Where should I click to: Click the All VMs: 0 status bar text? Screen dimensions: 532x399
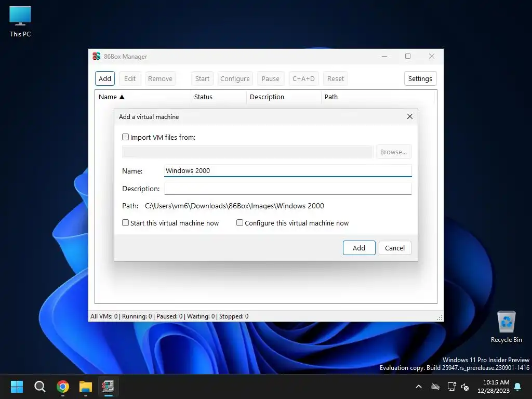pyautogui.click(x=104, y=316)
